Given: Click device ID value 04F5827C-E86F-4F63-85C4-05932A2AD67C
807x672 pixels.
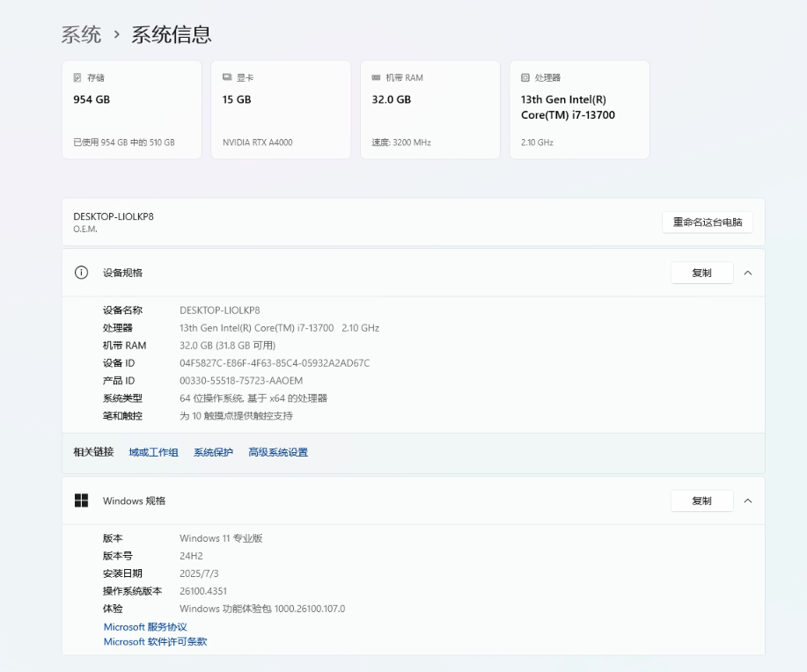Looking at the screenshot, I should tap(275, 363).
